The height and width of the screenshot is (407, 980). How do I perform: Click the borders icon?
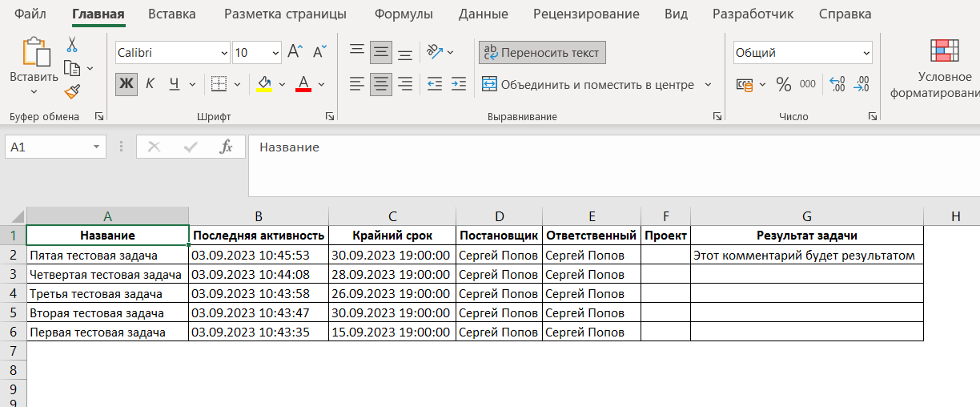tap(219, 84)
